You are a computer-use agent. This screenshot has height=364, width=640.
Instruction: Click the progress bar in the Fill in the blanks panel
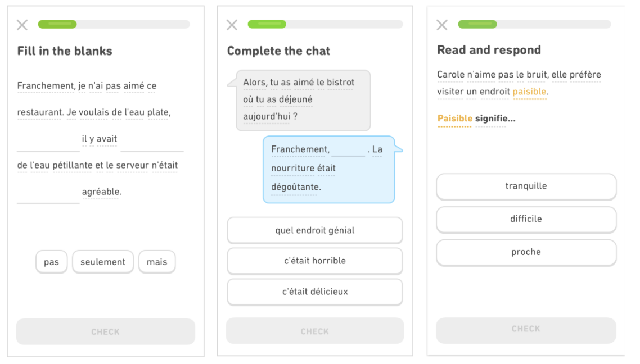pos(114,24)
